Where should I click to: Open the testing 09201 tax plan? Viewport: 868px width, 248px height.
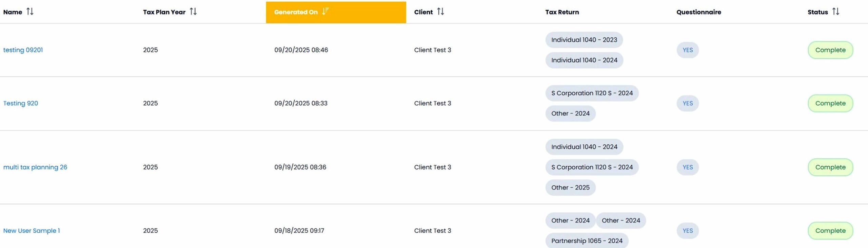[x=23, y=50]
